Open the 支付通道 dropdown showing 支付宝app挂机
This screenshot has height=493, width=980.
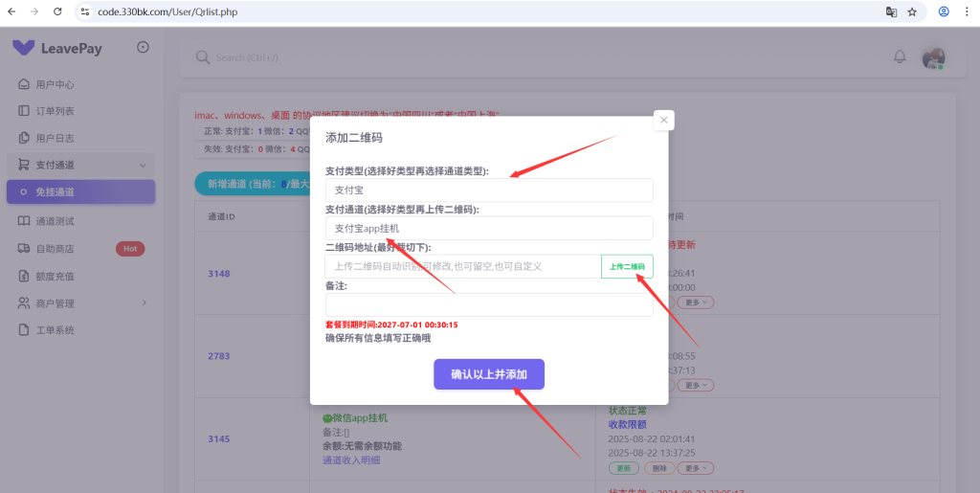click(x=489, y=228)
